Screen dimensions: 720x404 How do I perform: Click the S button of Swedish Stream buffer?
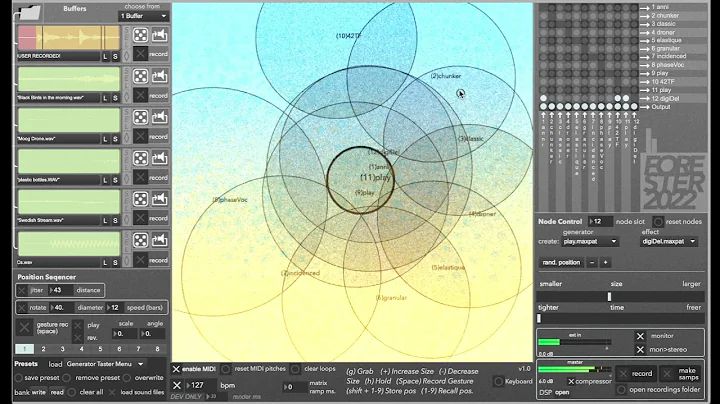115,220
